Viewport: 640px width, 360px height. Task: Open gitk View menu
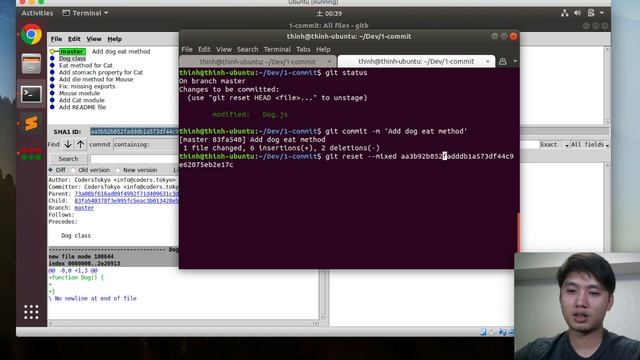click(x=93, y=39)
